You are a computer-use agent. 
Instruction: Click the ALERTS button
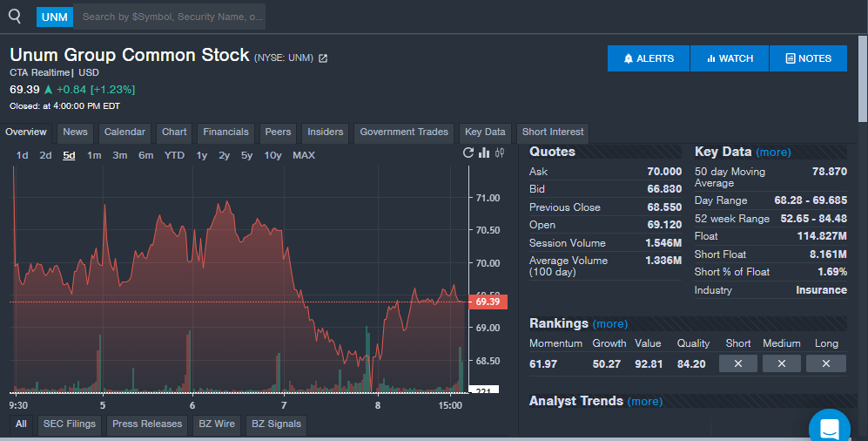pos(649,58)
